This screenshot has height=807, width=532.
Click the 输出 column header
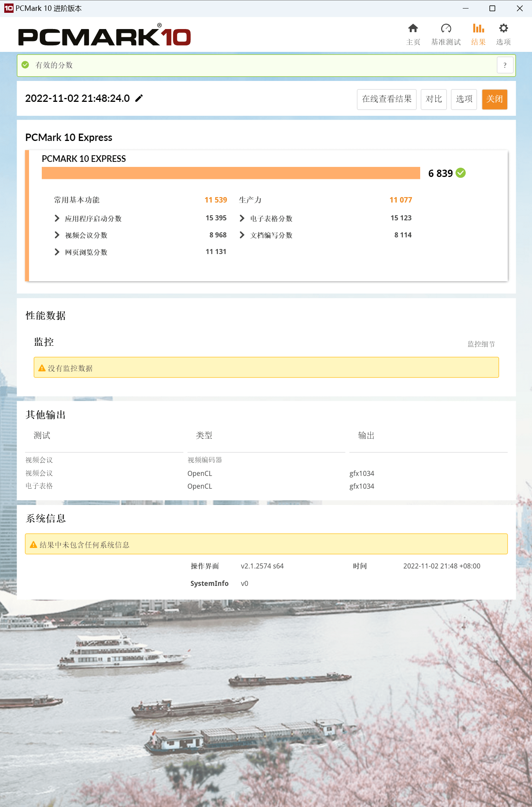[366, 435]
